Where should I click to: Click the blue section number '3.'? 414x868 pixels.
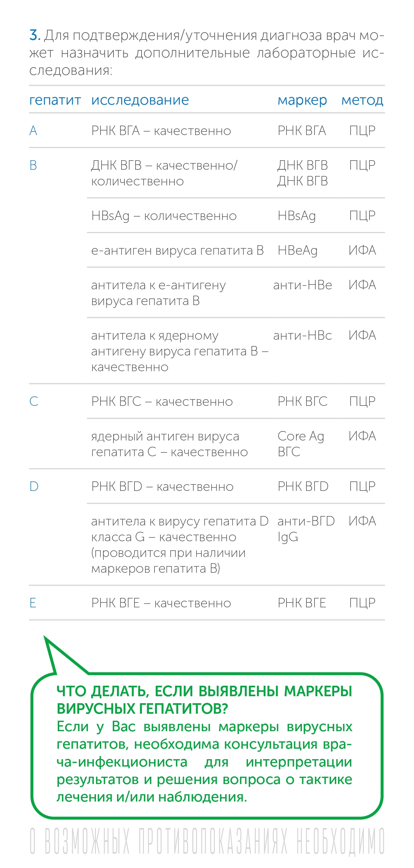pyautogui.click(x=35, y=35)
